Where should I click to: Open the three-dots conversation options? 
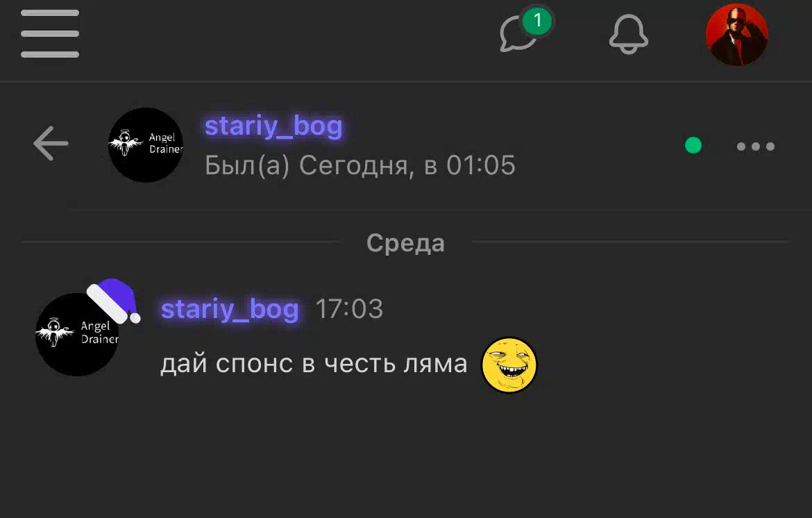click(x=756, y=146)
